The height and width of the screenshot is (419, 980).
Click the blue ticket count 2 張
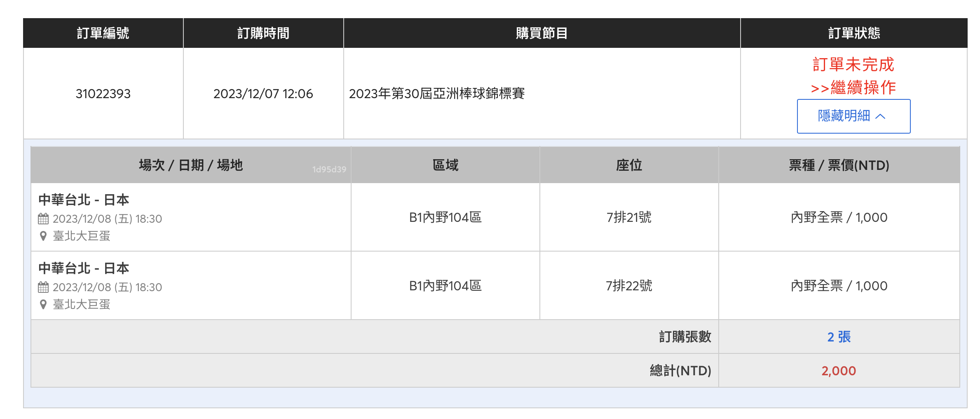pyautogui.click(x=839, y=337)
